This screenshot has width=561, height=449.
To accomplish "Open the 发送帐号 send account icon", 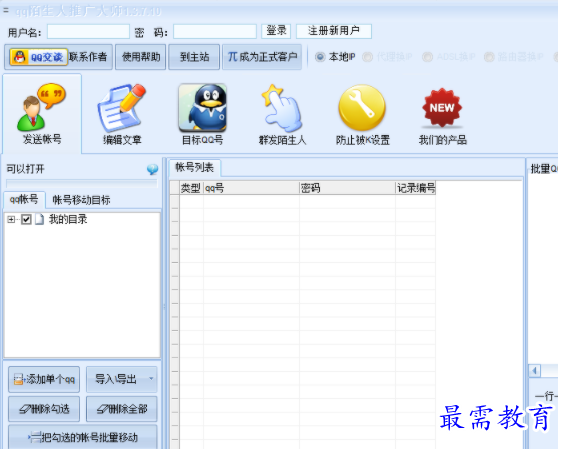I will coord(42,114).
